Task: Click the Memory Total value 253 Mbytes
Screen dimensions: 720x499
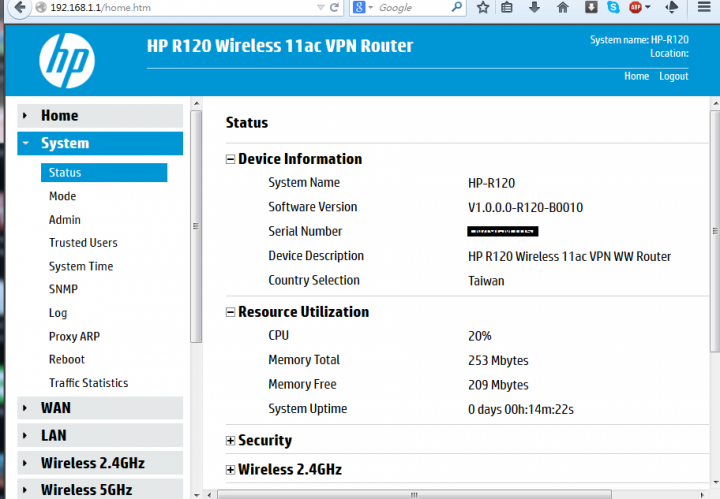Action: [x=498, y=360]
